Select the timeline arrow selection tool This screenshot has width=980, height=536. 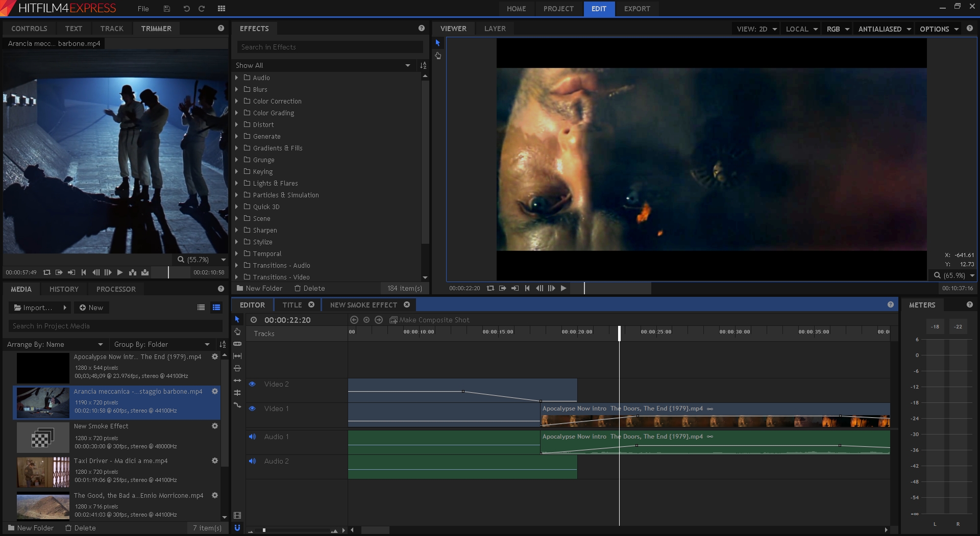click(237, 319)
